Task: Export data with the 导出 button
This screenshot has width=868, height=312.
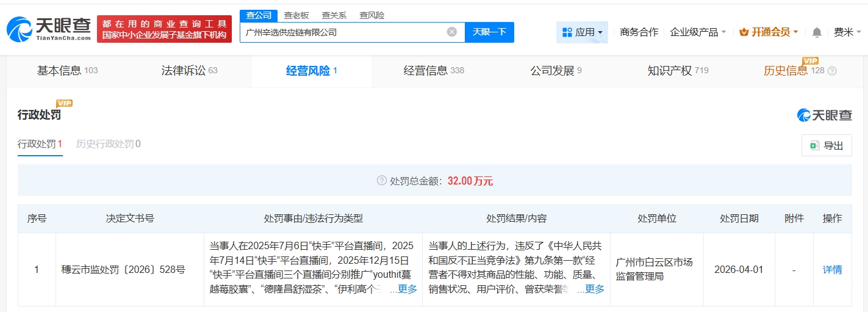Action: point(827,145)
